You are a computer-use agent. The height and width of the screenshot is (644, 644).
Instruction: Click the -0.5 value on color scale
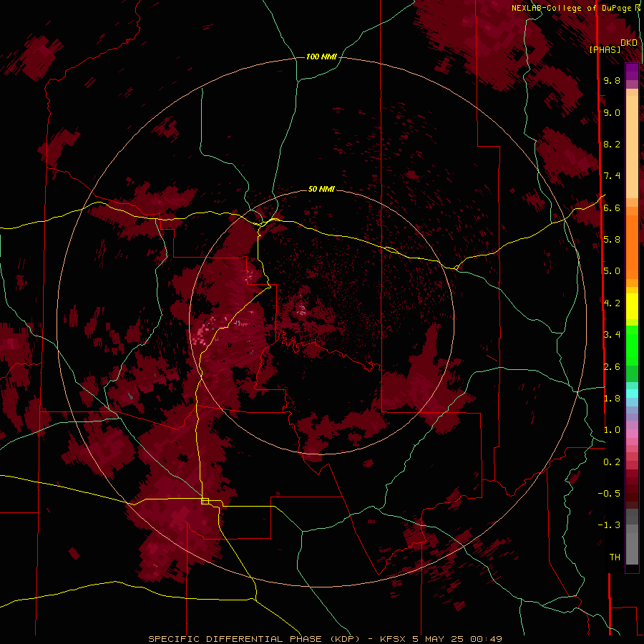click(x=609, y=494)
